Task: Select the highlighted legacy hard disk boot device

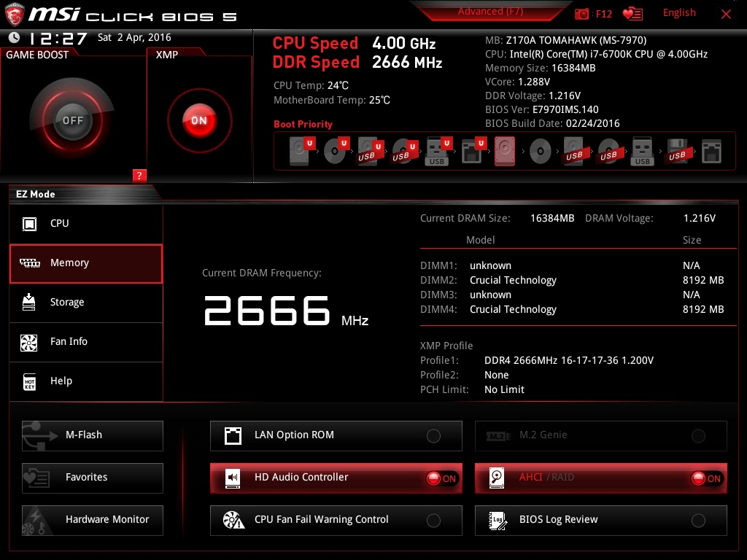Action: tap(505, 152)
